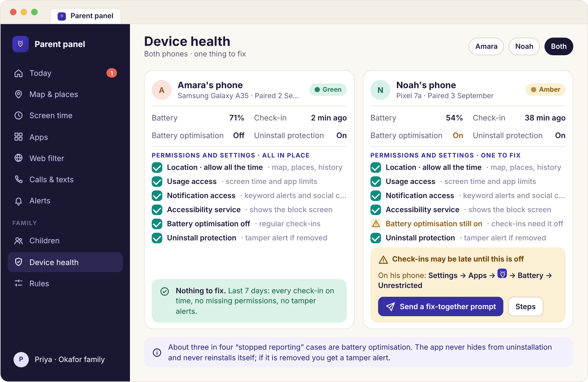The image size is (588, 382).
Task: Click Amara's "71%" battery value
Action: [x=237, y=118]
